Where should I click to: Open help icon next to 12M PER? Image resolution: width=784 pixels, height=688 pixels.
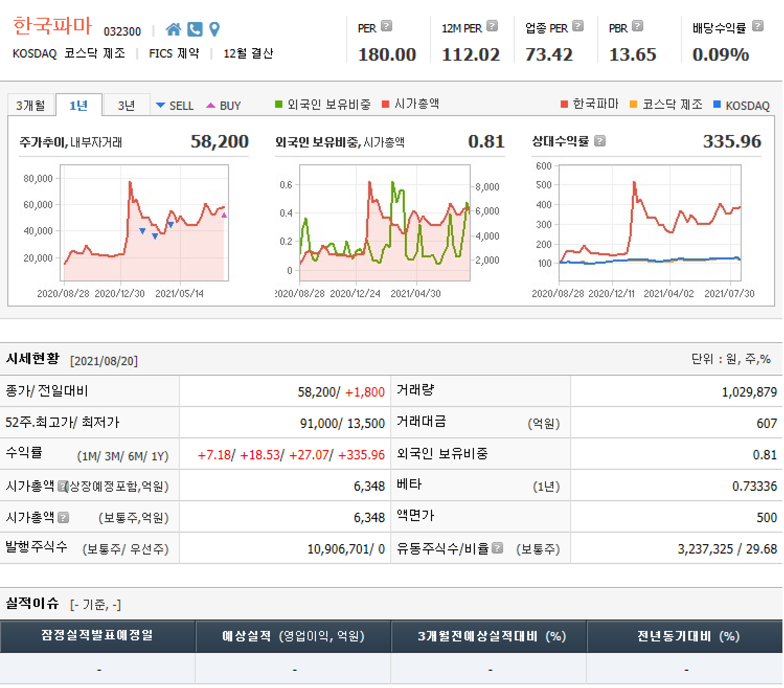point(492,26)
